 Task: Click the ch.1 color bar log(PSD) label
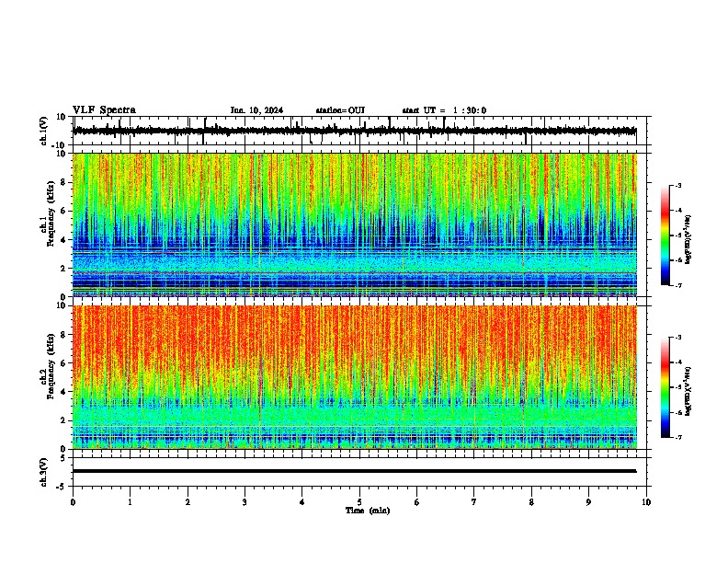688,239
